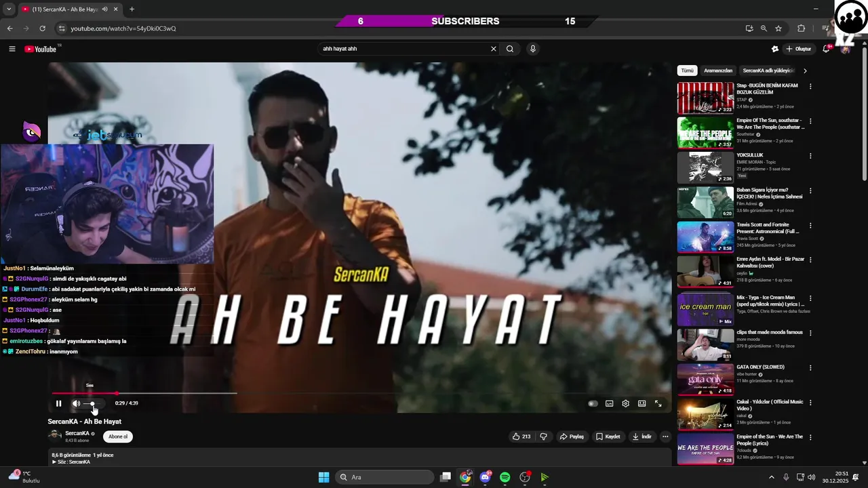Viewport: 868px width, 488px height.
Task: Go to the YouTube home logo
Action: click(x=41, y=49)
